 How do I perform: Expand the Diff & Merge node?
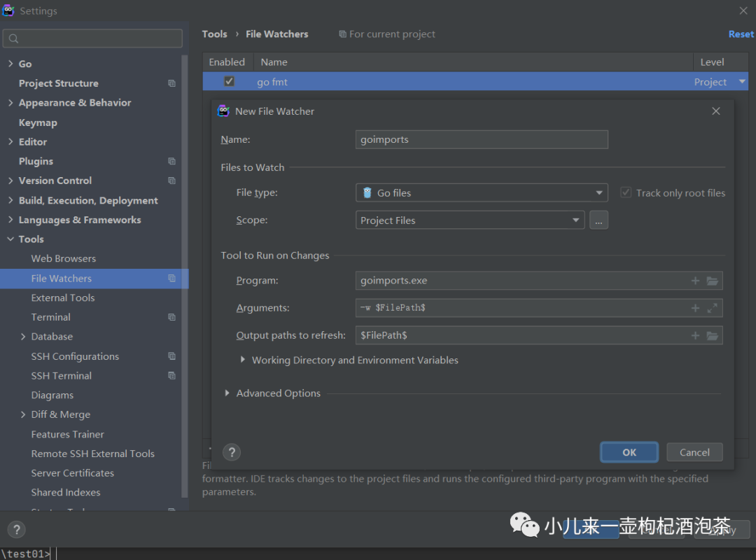tap(22, 414)
